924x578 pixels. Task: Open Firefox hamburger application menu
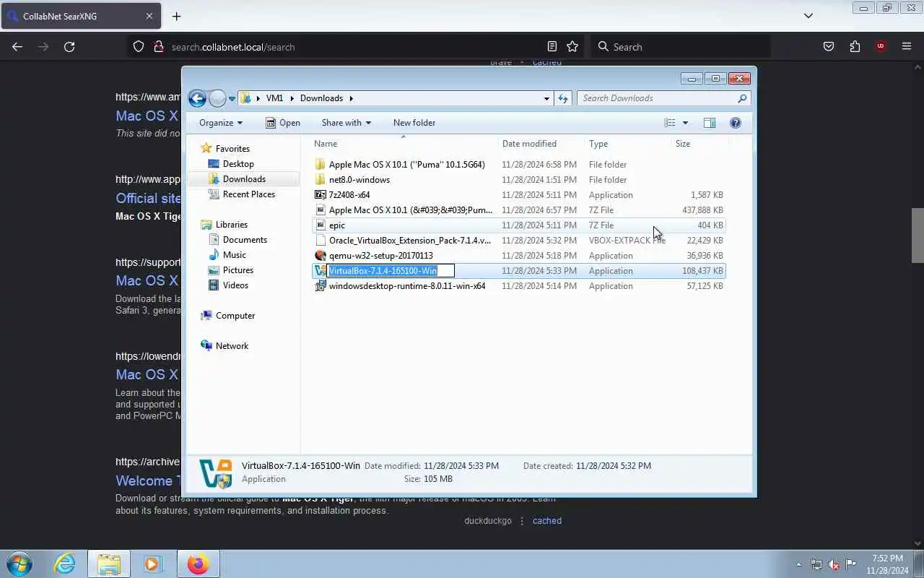click(907, 46)
